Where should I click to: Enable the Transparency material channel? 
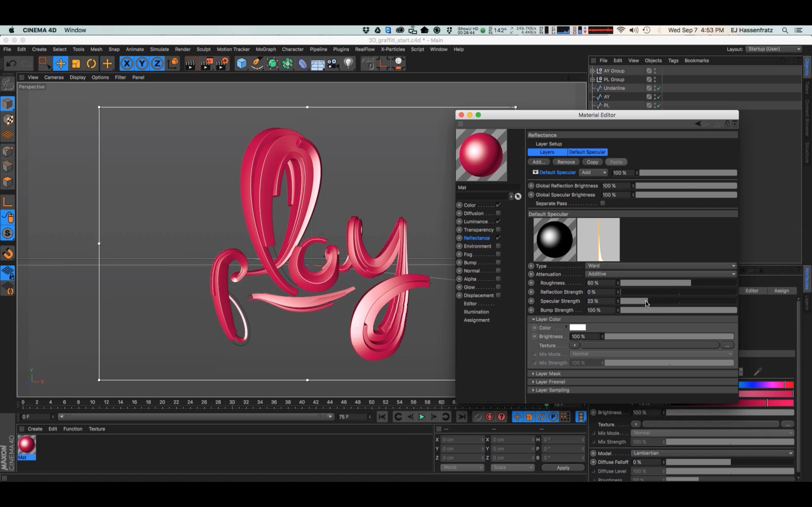(x=498, y=230)
